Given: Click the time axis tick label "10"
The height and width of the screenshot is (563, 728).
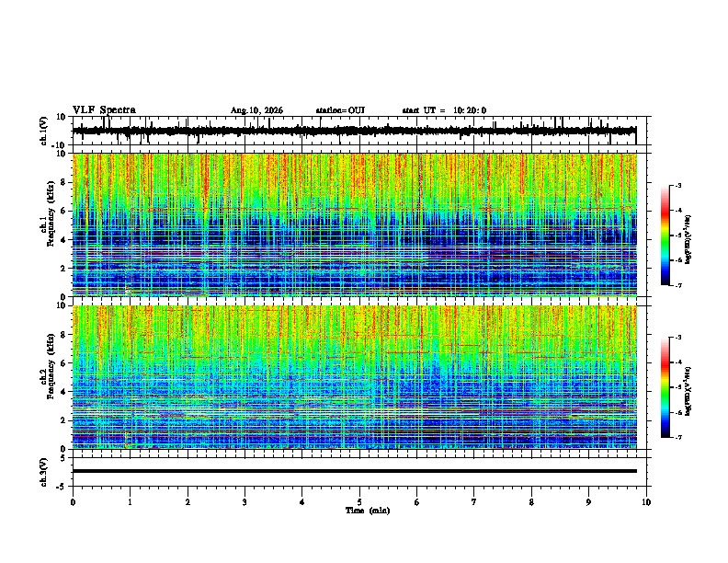Looking at the screenshot, I should [x=646, y=502].
